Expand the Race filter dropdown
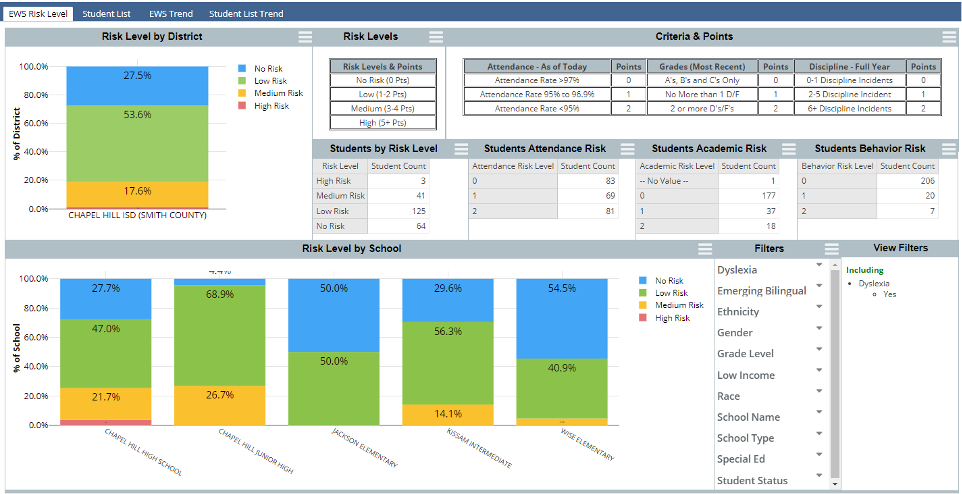This screenshot has width=962, height=494. pos(819,392)
